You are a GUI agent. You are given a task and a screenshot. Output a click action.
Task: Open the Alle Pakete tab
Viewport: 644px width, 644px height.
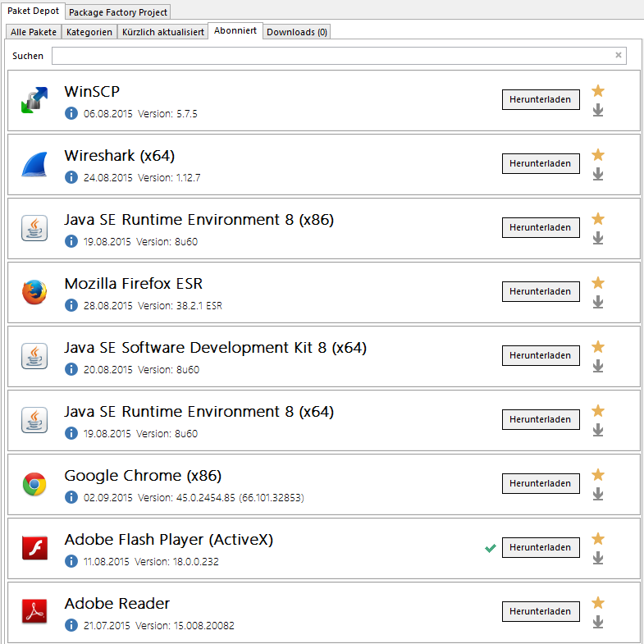pyautogui.click(x=34, y=32)
